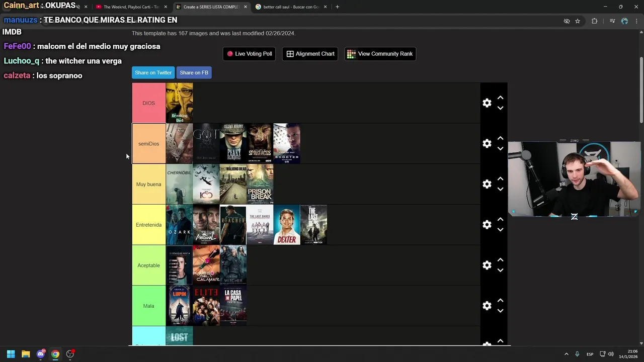The image size is (644, 362).
Task: Show hidden system tray icons
Action: 566,354
